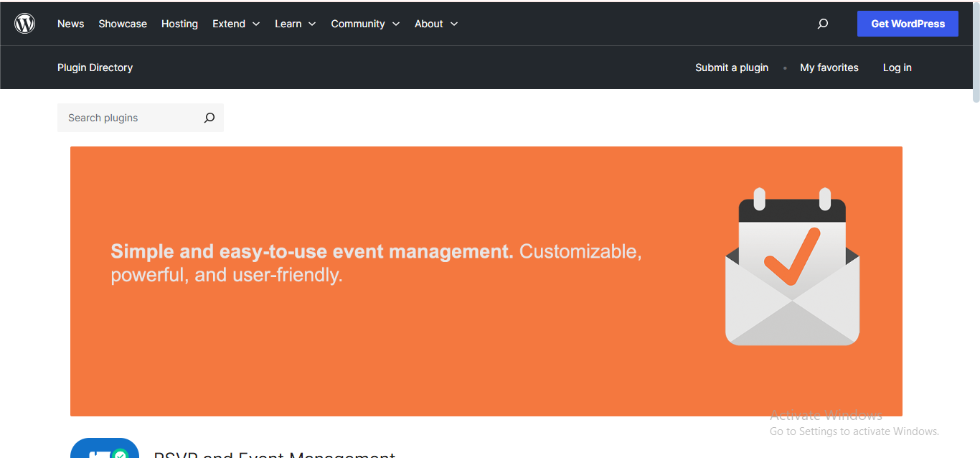
Task: Click the Get WordPress button
Action: (x=907, y=23)
